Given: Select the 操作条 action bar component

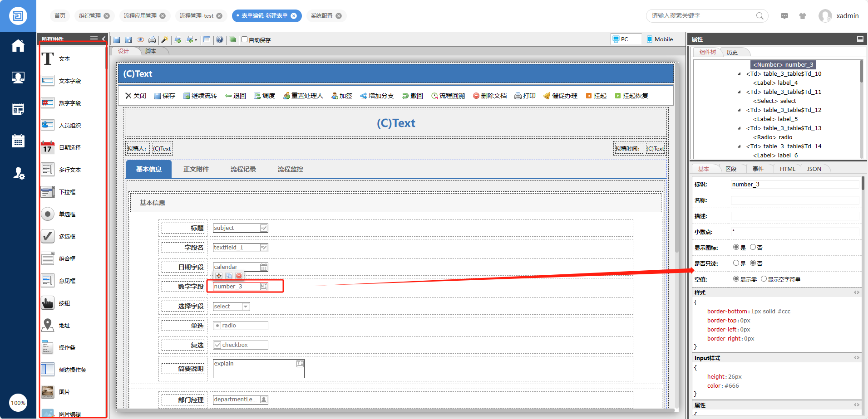Looking at the screenshot, I should [48, 347].
